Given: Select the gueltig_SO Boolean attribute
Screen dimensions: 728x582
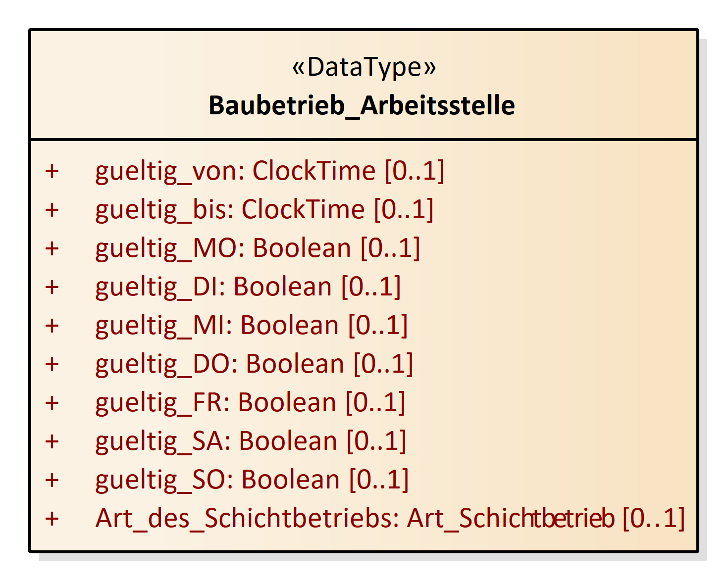Looking at the screenshot, I should click(252, 480).
